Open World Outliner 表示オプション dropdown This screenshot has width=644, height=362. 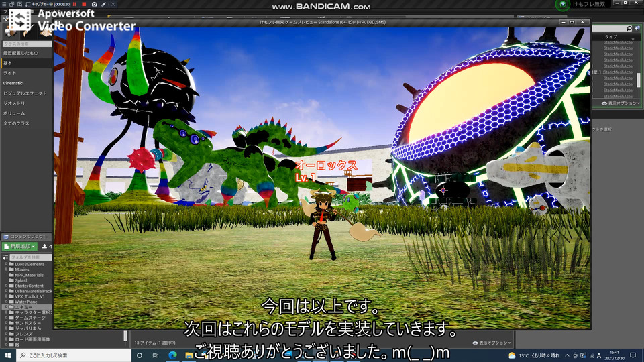coord(621,103)
